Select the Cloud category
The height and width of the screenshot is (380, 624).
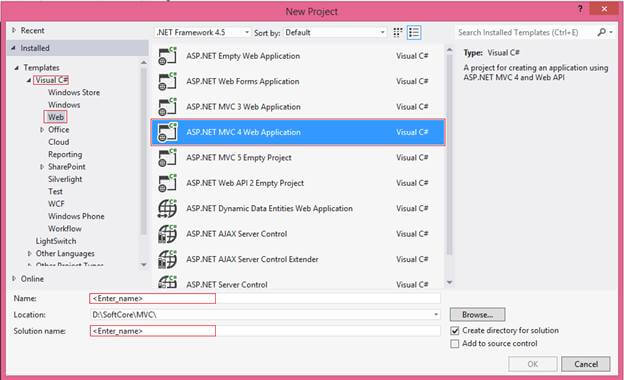point(58,142)
